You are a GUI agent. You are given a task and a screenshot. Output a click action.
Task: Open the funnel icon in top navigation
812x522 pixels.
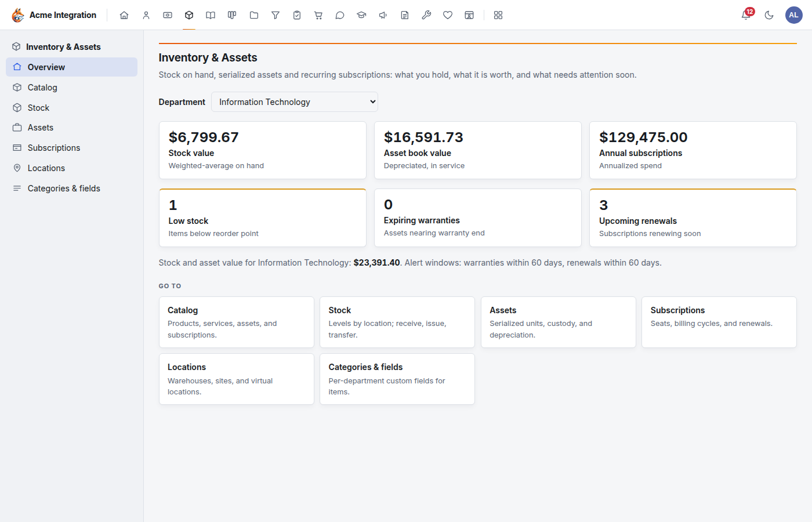[275, 15]
